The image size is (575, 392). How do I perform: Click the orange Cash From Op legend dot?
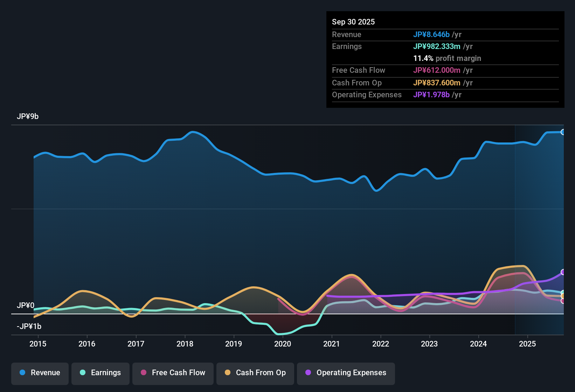(x=227, y=373)
